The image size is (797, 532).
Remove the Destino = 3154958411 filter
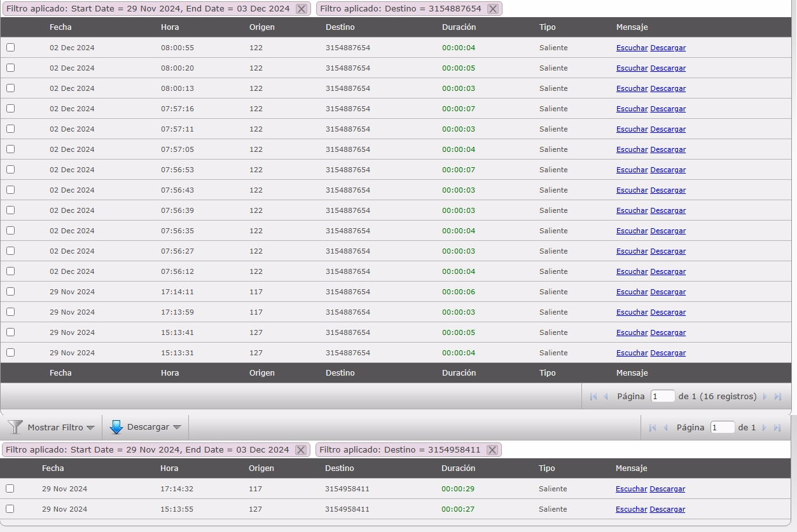point(492,450)
